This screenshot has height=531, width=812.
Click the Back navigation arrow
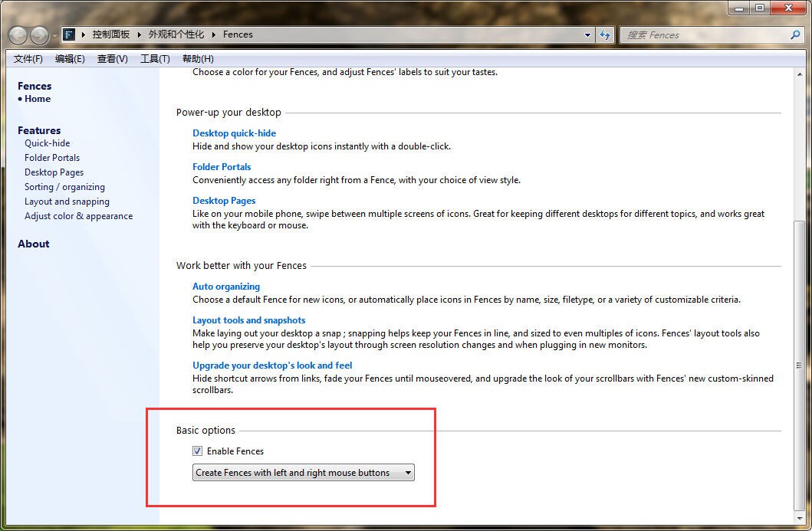pos(18,35)
